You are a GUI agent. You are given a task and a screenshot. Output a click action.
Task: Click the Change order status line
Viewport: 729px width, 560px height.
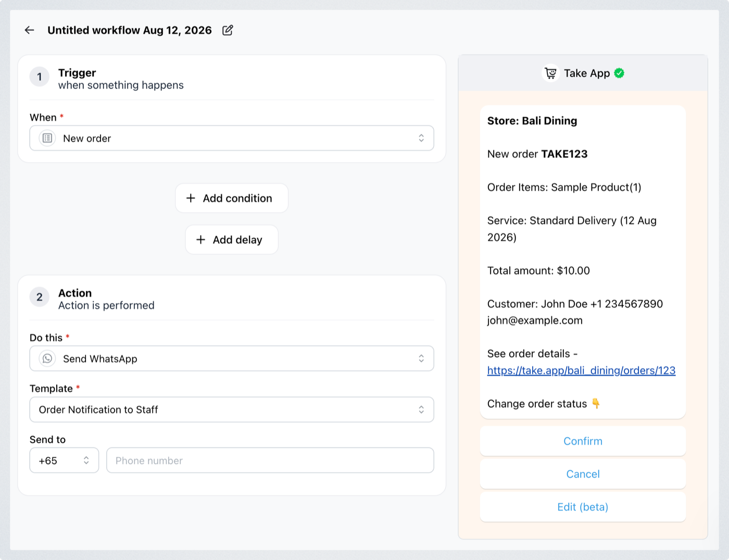(x=544, y=404)
